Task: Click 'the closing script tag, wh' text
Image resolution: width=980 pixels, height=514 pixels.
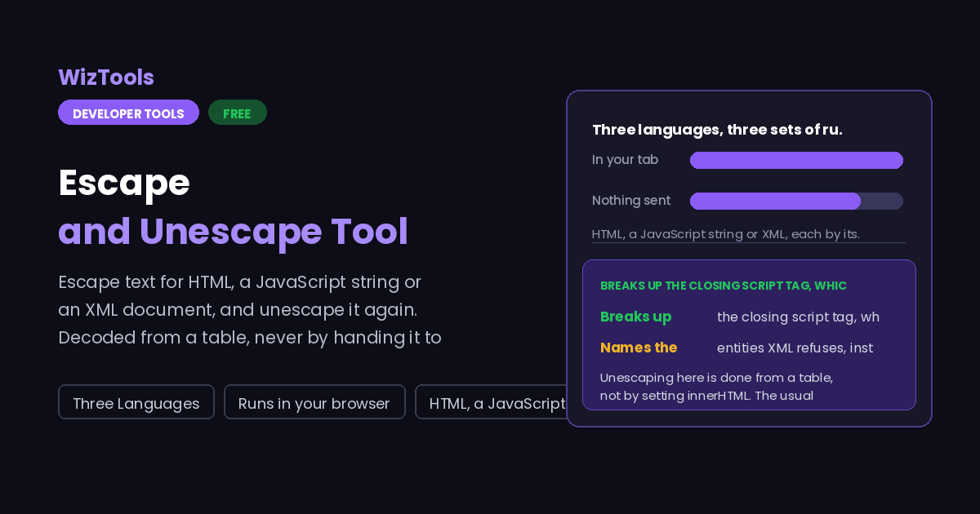Action: [798, 317]
